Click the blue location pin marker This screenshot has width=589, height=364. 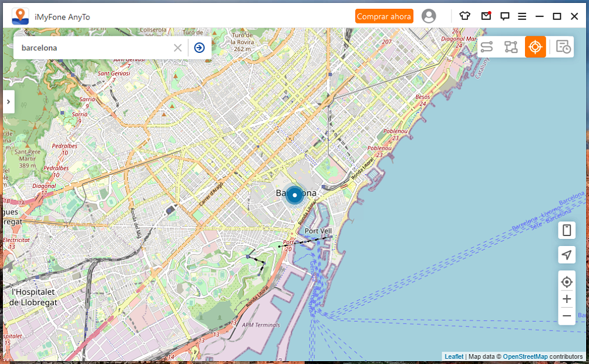(295, 195)
